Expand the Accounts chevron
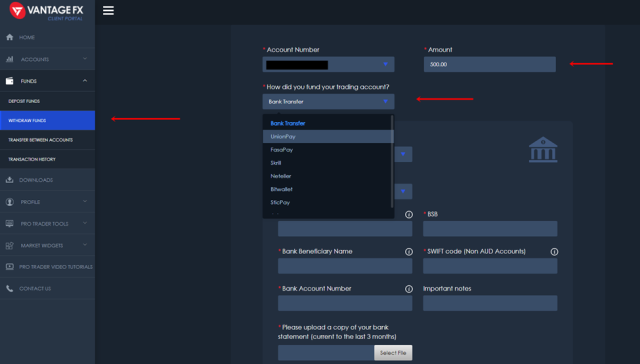Viewport: 640px width, 364px height. [x=85, y=59]
